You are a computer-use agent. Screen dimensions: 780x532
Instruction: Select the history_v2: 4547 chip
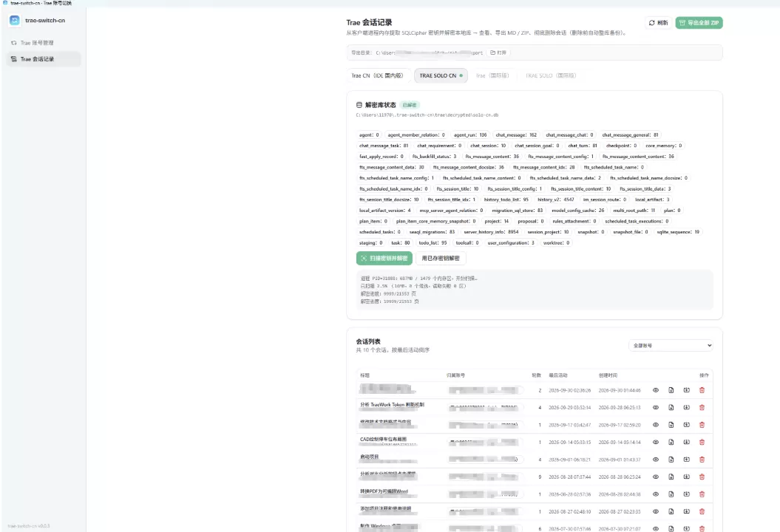point(556,199)
